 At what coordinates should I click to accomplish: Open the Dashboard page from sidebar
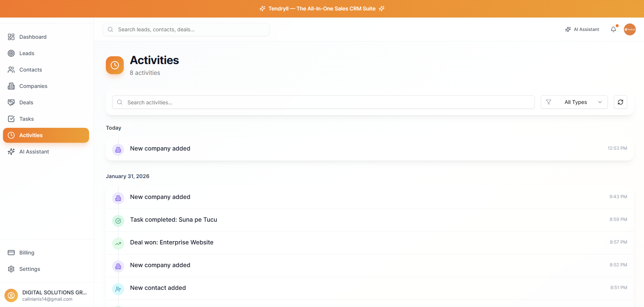pyautogui.click(x=33, y=37)
